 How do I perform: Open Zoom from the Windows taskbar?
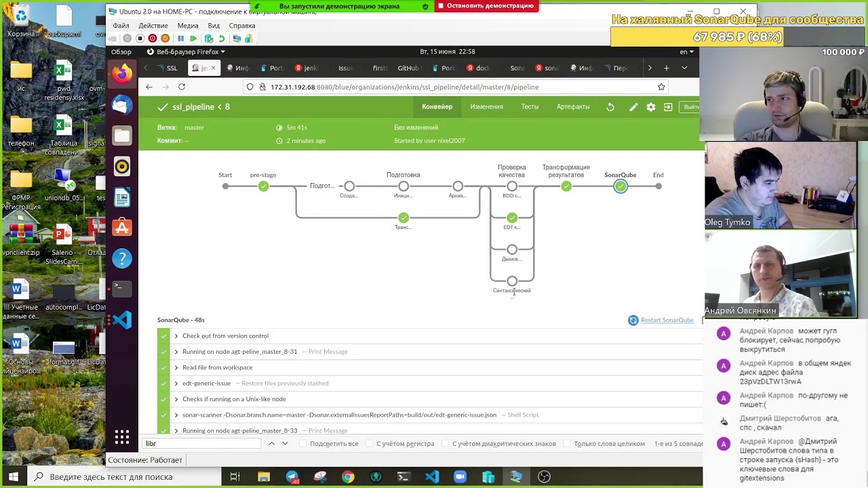[x=460, y=477]
